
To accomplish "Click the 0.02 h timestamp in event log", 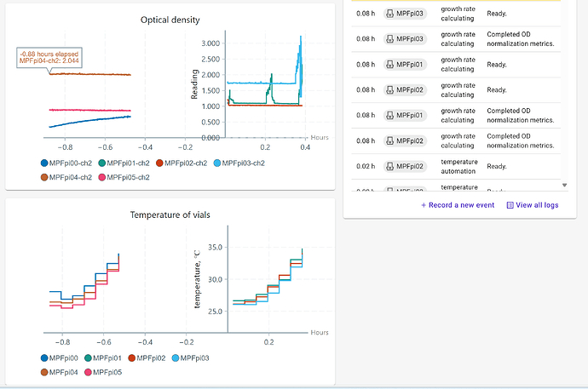I will click(x=366, y=166).
